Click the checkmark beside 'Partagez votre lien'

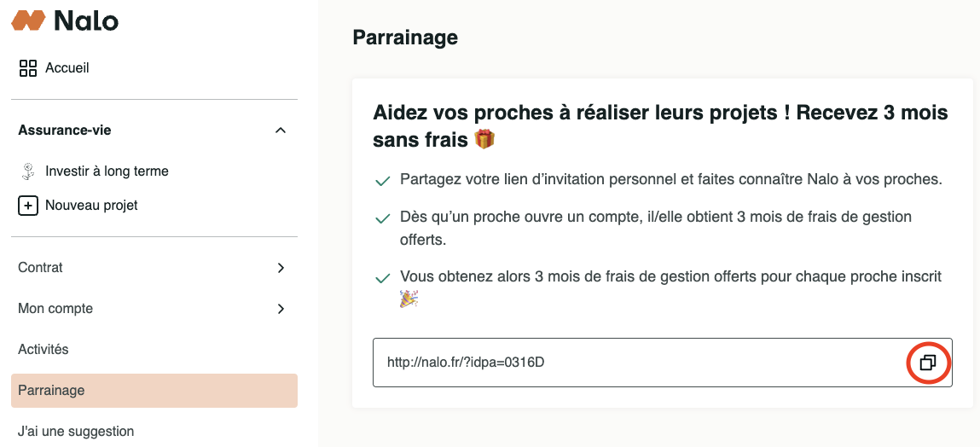[383, 182]
